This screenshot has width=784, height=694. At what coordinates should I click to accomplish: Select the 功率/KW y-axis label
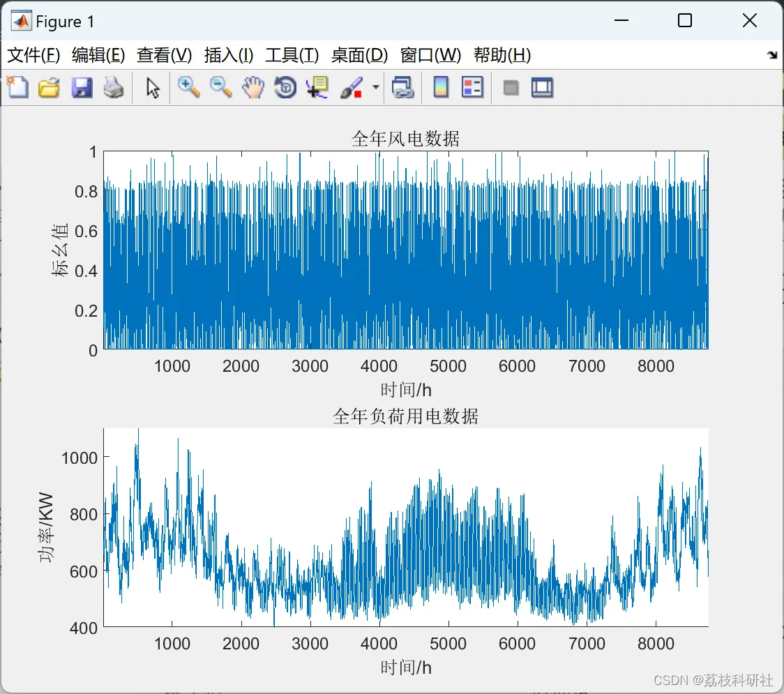point(46,527)
